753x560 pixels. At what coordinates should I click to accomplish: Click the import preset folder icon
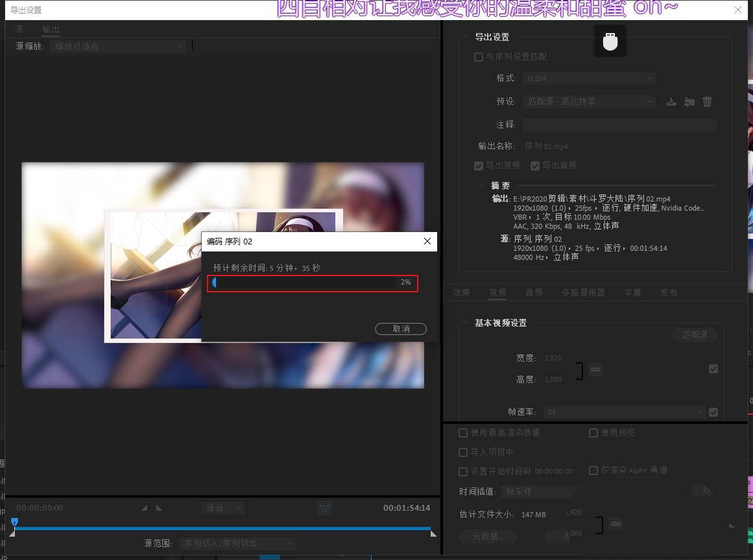tap(689, 102)
